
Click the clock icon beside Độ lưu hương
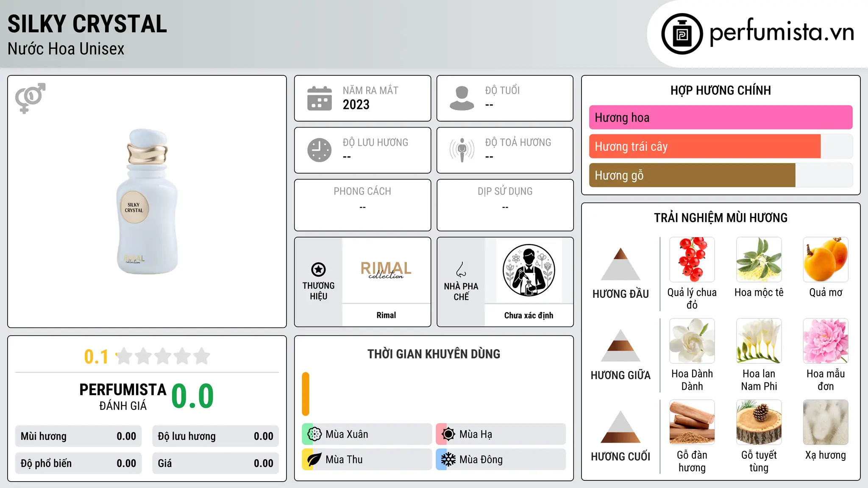(x=320, y=150)
